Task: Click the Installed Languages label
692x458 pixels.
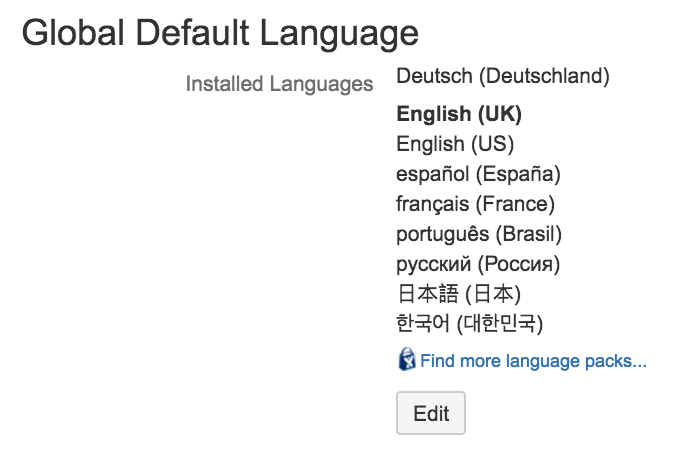Action: [279, 84]
